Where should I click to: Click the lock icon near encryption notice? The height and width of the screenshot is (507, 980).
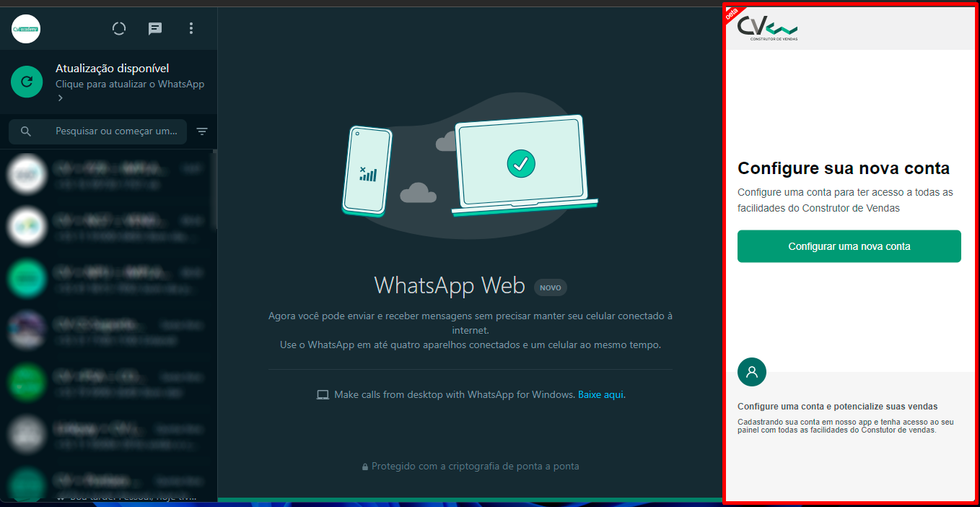coord(365,467)
